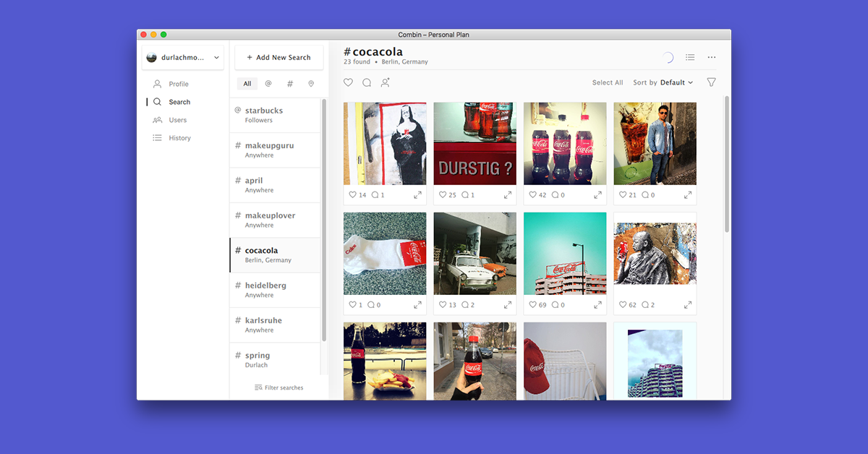Click the expand arrows on the three-bottles post
The width and height of the screenshot is (868, 454).
point(597,195)
